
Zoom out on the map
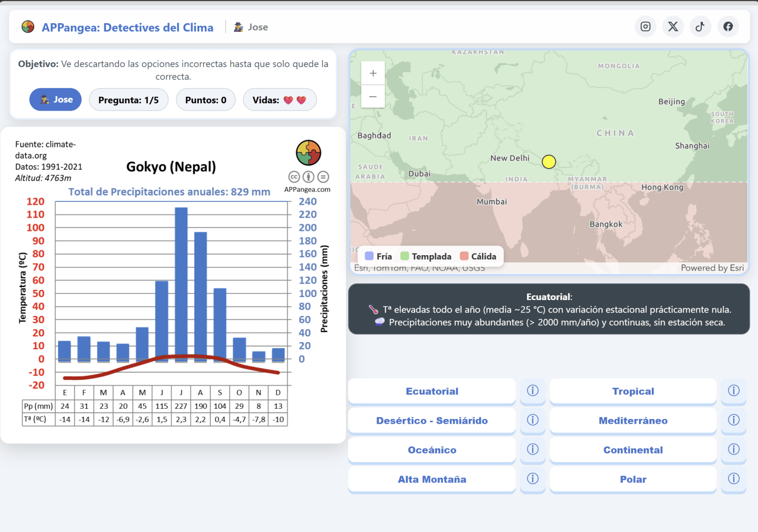coord(373,96)
